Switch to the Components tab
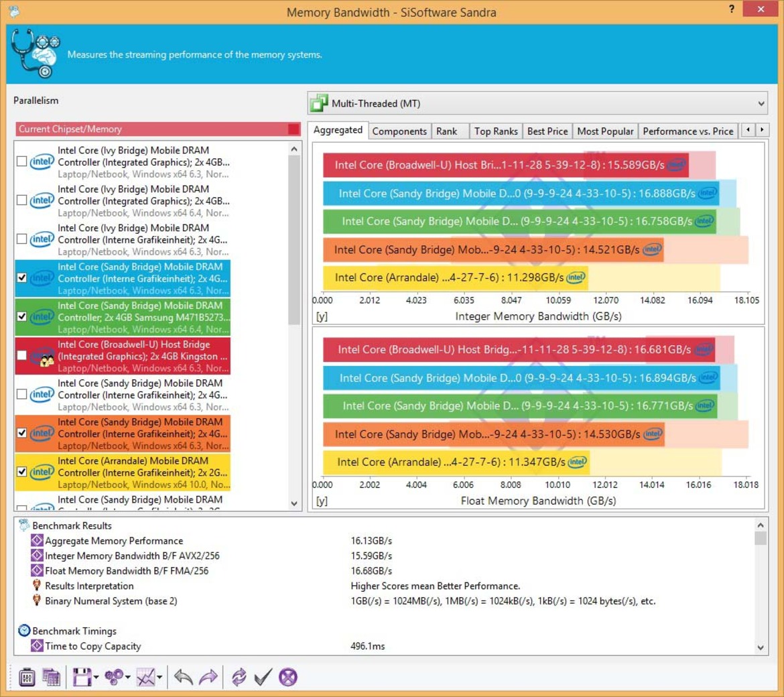 pyautogui.click(x=399, y=131)
